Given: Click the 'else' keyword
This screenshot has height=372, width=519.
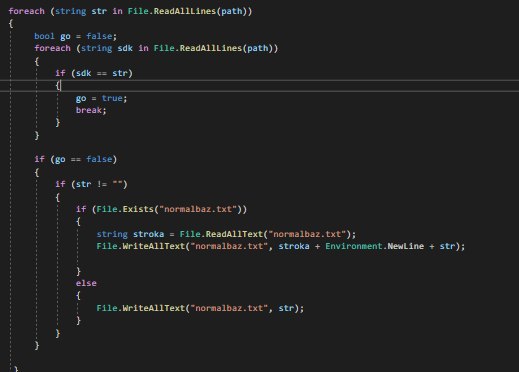Looking at the screenshot, I should pyautogui.click(x=86, y=283).
